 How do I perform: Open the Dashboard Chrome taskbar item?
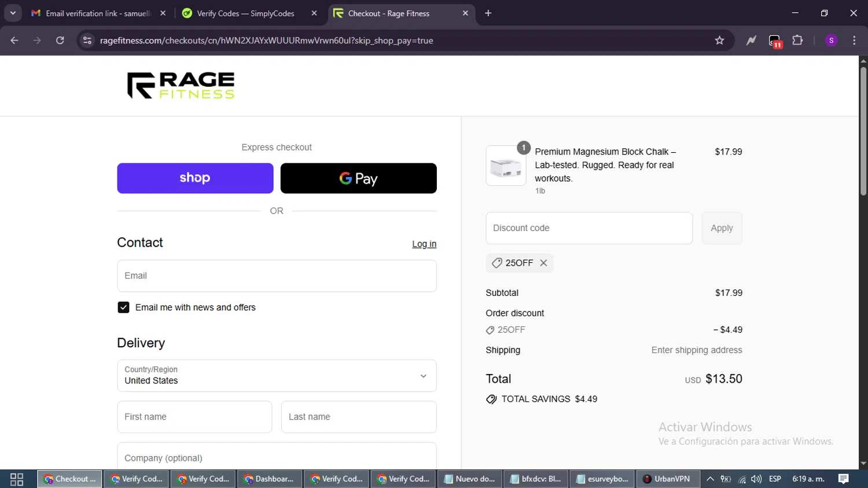(x=269, y=479)
